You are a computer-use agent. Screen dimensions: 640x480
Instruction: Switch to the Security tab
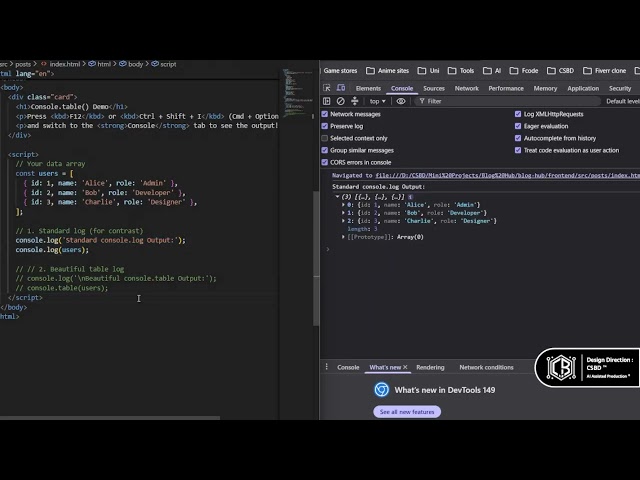coord(620,88)
